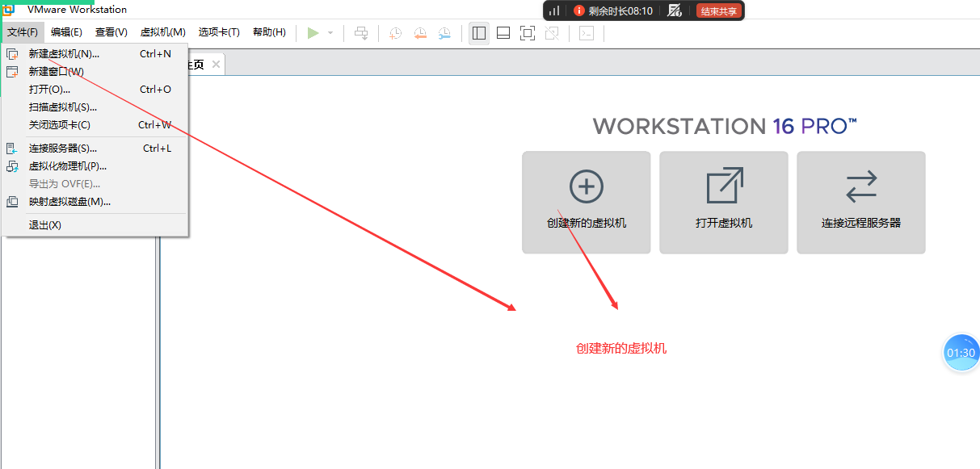
Task: Close the home tab with its X
Action: pyautogui.click(x=216, y=65)
